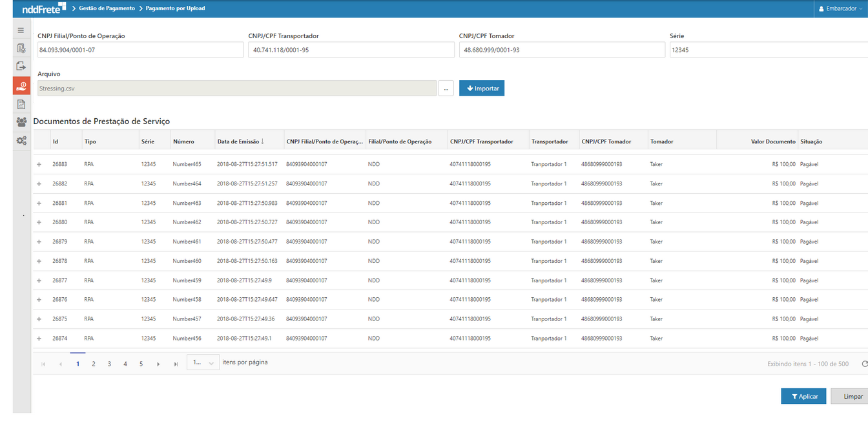This screenshot has width=868, height=429.
Task: Jump to last page in pager
Action: pyautogui.click(x=176, y=364)
